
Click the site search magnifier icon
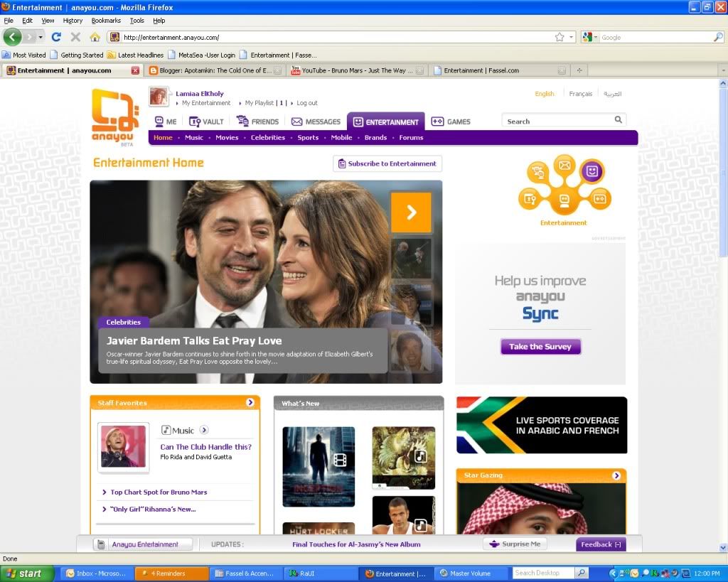pos(618,120)
